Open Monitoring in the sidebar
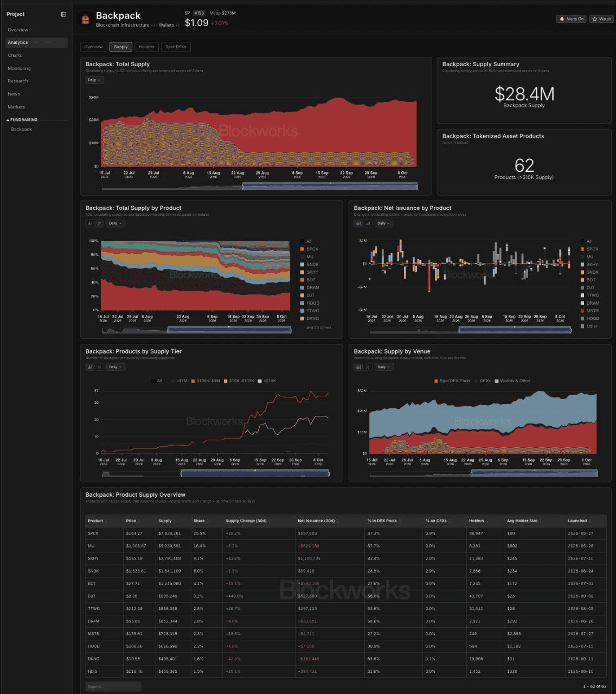Screen dimensions: 616x694 [19, 69]
